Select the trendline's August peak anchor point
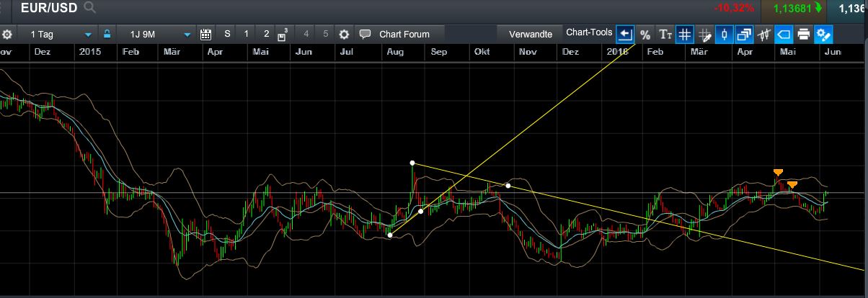The image size is (868, 298). tap(412, 163)
